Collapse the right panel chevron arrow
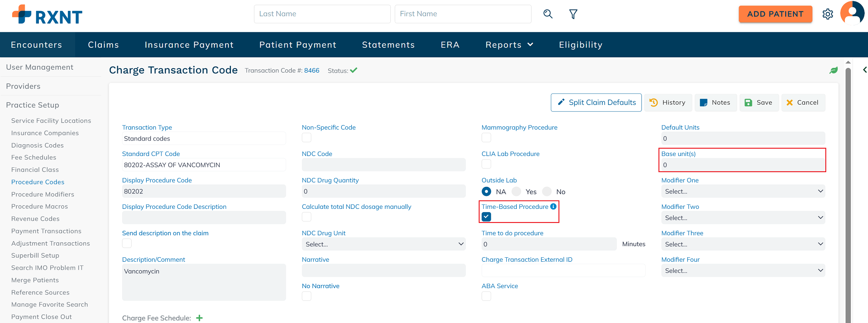Image resolution: width=868 pixels, height=323 pixels. click(x=865, y=70)
